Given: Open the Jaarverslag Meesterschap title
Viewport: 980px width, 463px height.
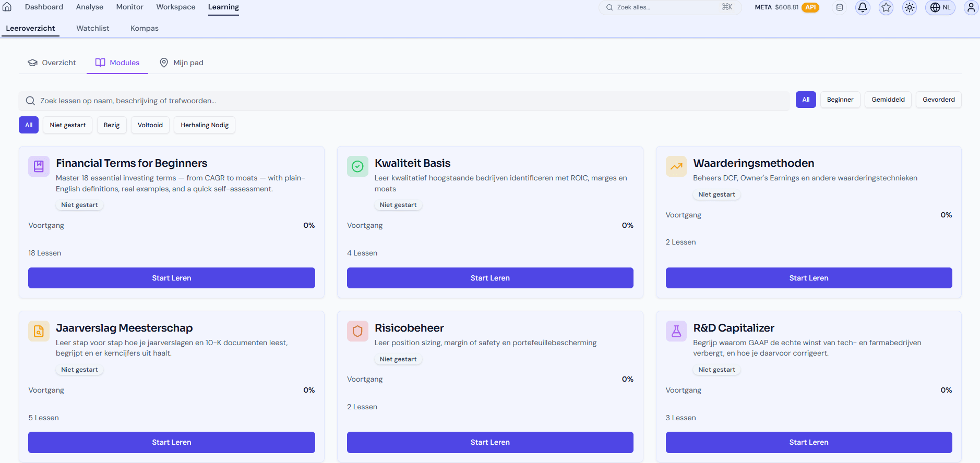Looking at the screenshot, I should coord(124,328).
